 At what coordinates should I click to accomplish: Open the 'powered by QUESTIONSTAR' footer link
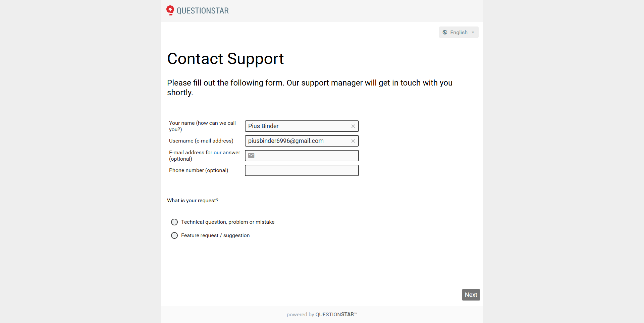tap(322, 314)
